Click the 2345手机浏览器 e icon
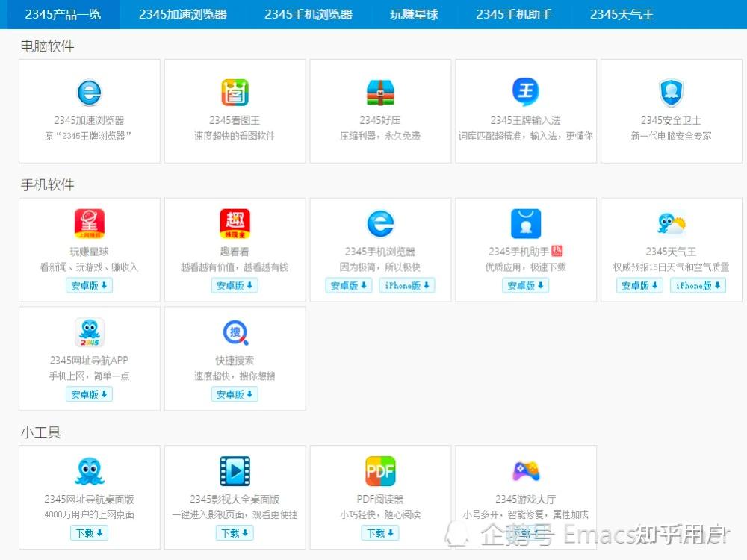747x560 pixels. pos(381,223)
